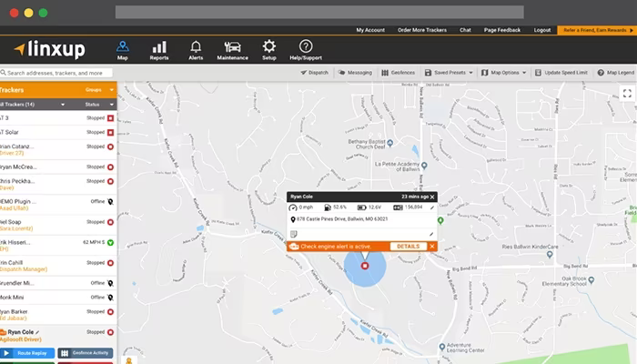Start Route Replay for Ryan Cole

[27, 353]
